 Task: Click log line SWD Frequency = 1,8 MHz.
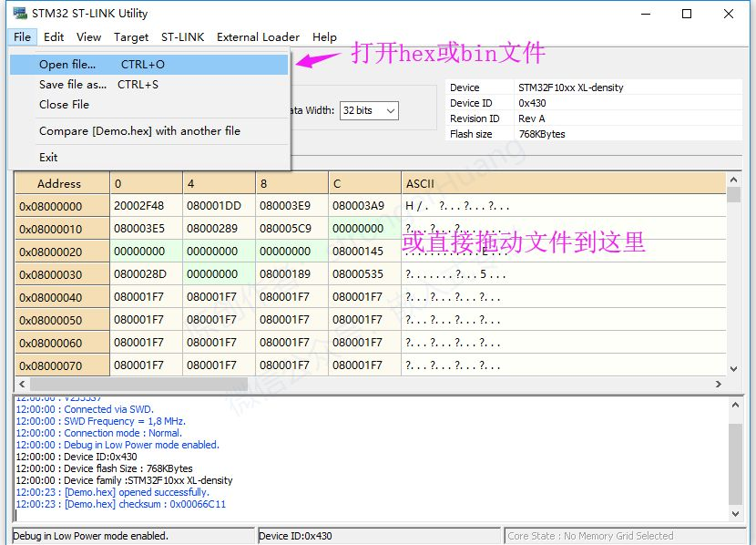click(101, 422)
